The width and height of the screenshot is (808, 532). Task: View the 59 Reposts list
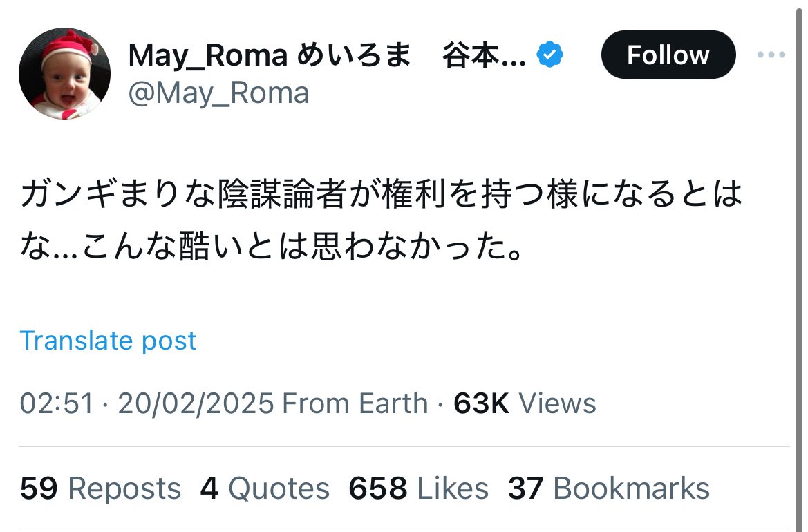coord(100,488)
